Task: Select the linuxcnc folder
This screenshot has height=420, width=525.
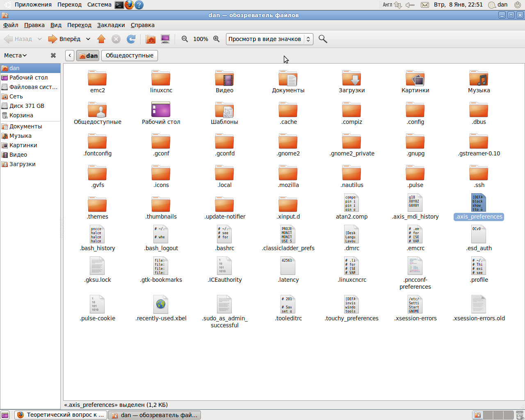Action: [161, 82]
